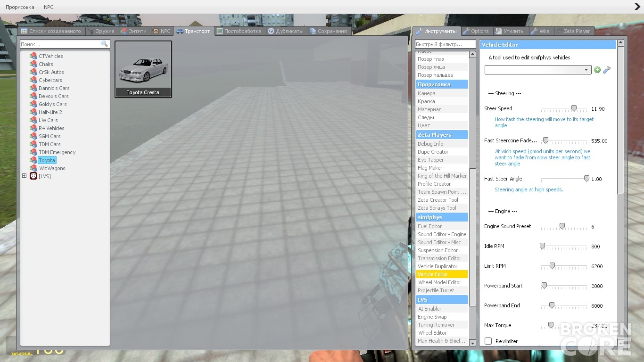Open the Vehicle Editor preset dropdown
Image resolution: width=644 pixels, height=362 pixels.
(x=538, y=70)
